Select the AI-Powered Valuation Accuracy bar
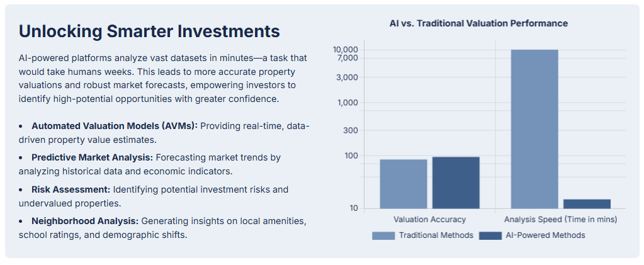The width and height of the screenshot is (644, 265). click(456, 182)
